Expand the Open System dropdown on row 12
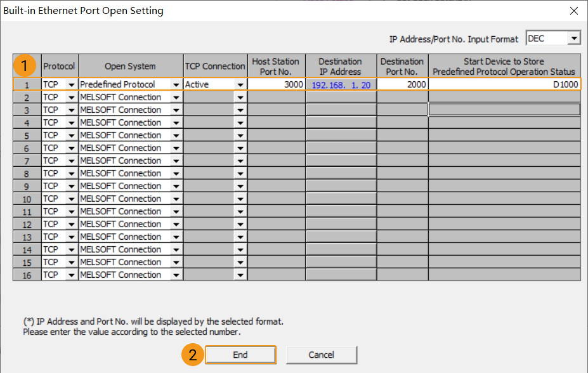The image size is (588, 373). [x=177, y=224]
